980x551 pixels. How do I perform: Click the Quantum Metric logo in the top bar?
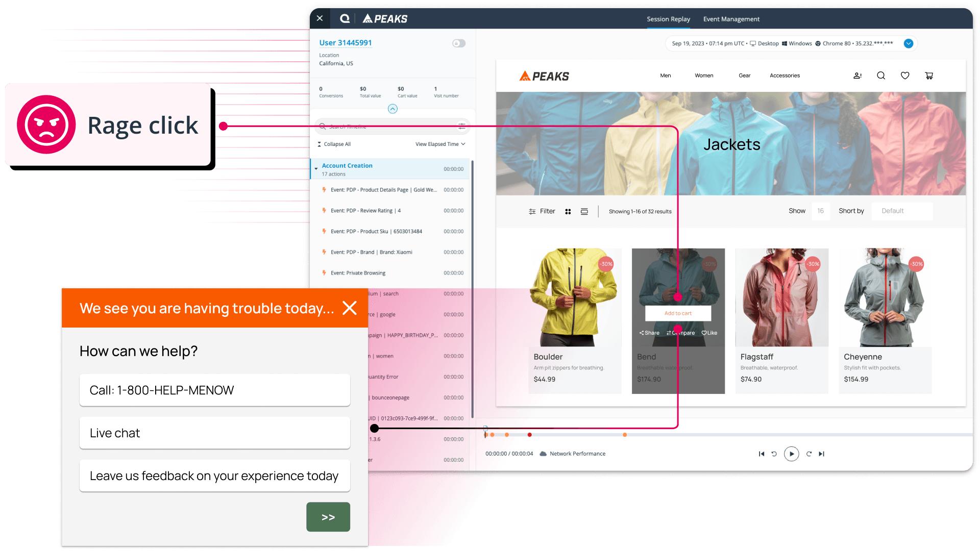coord(345,18)
